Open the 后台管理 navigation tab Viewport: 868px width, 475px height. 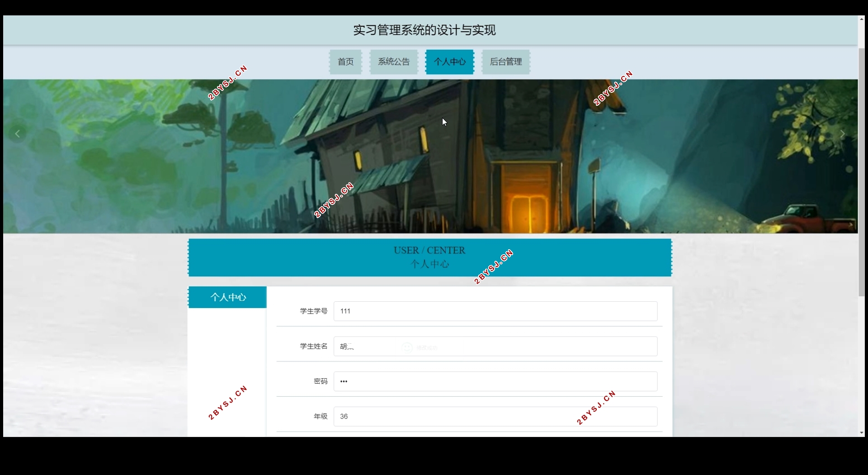click(x=506, y=62)
